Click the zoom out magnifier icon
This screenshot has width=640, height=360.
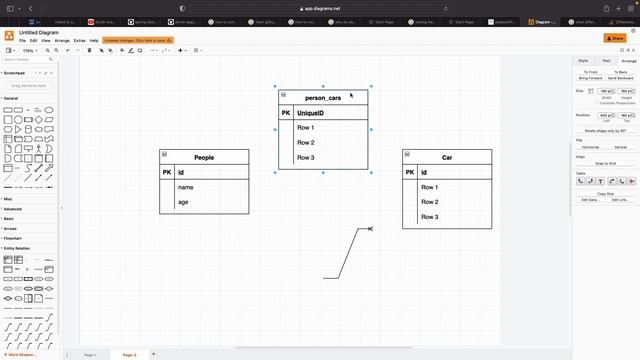click(56, 51)
